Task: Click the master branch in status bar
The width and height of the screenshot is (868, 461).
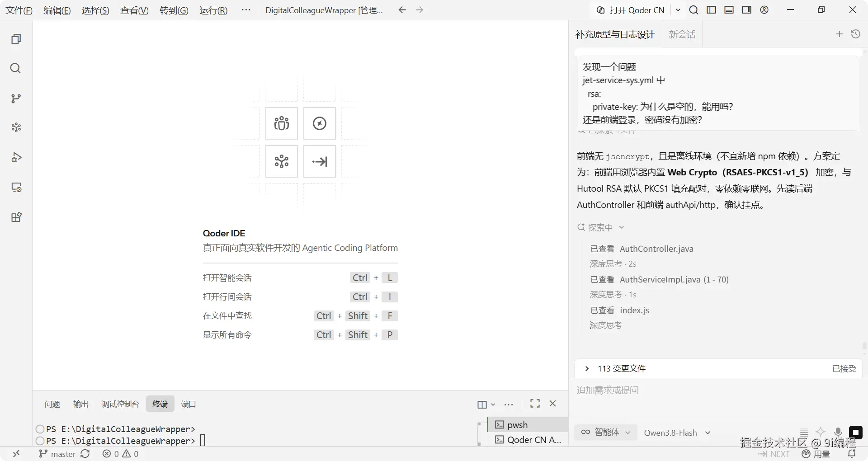Action: (57, 454)
